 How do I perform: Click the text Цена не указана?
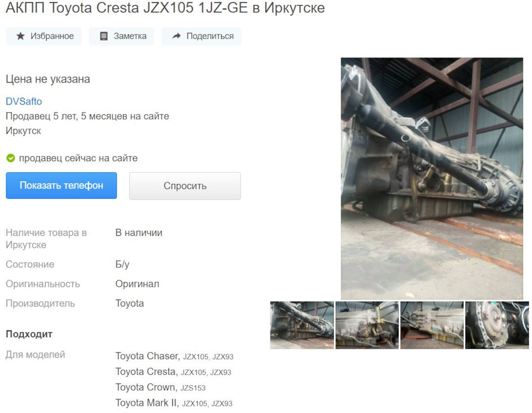click(x=48, y=79)
